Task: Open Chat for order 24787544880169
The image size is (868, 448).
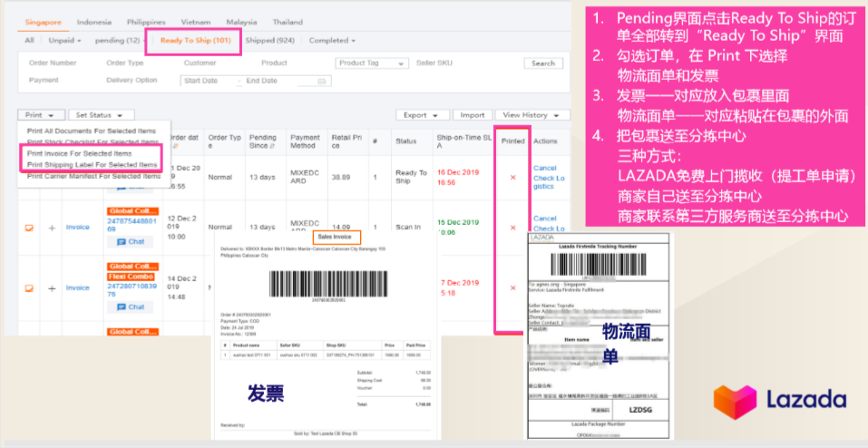Action: tap(131, 241)
